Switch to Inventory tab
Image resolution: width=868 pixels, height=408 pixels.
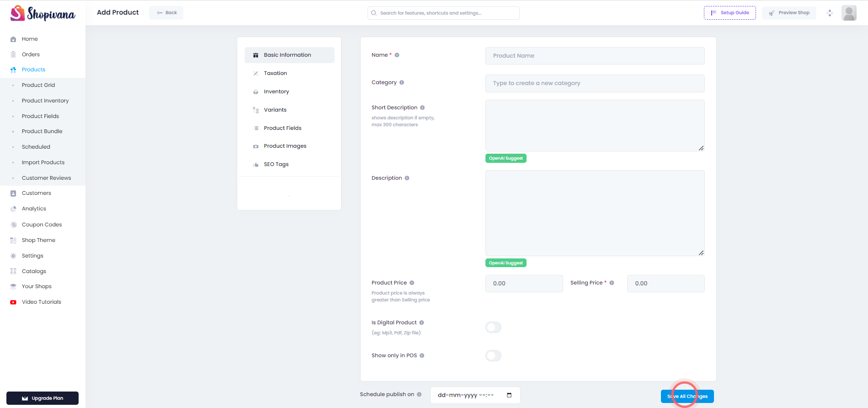(289, 91)
